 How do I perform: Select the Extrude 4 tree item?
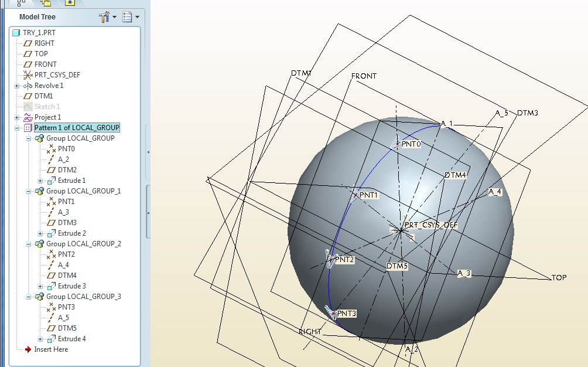pos(71,338)
